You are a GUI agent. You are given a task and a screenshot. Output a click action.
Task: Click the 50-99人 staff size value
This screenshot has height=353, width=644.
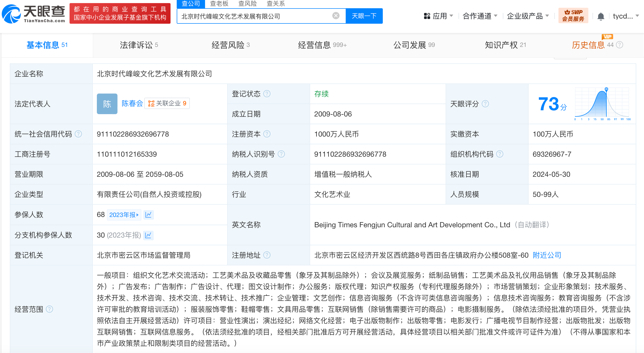546,194
